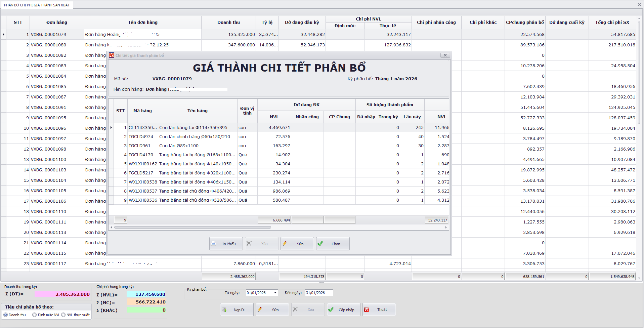This screenshot has height=328, width=644.
Task: Click the dialog's scroll left arrow
Action: [111, 228]
